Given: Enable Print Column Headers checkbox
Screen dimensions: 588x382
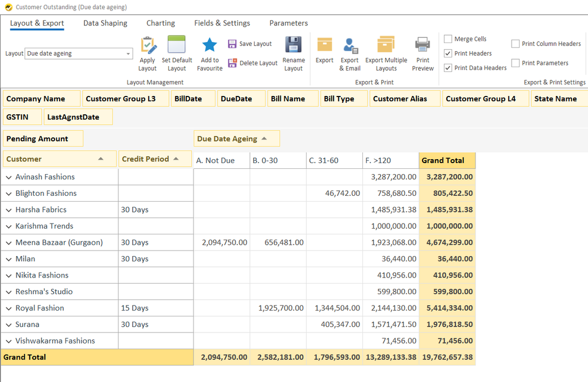Looking at the screenshot, I should coord(516,44).
